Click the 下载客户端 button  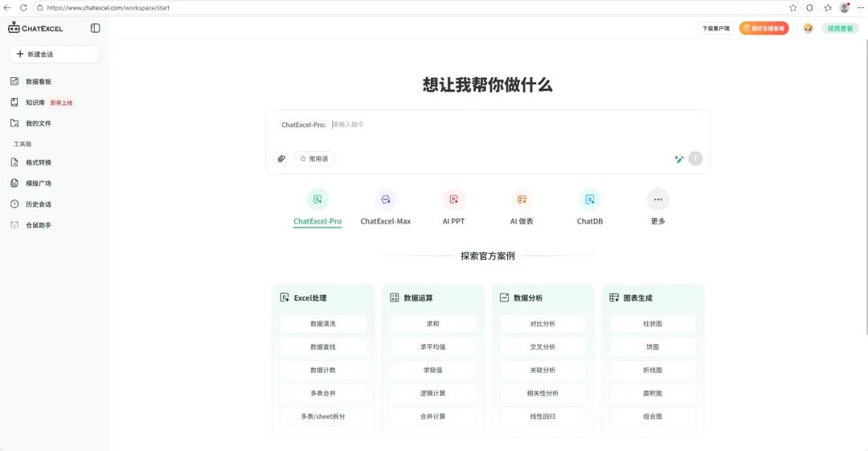click(716, 28)
